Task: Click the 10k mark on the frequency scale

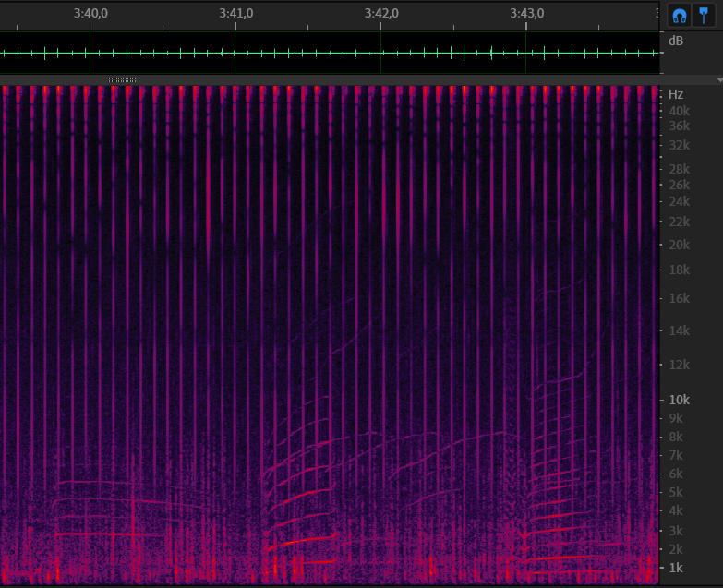Action: (x=680, y=400)
